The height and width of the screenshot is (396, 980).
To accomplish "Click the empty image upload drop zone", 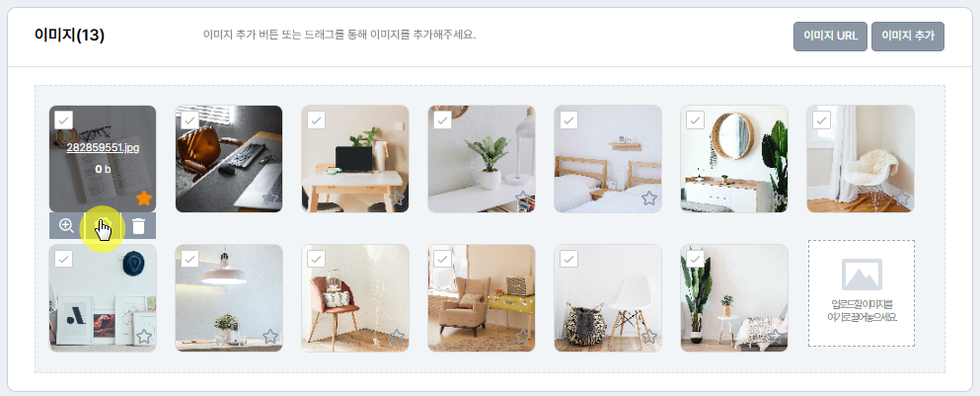I will [862, 292].
